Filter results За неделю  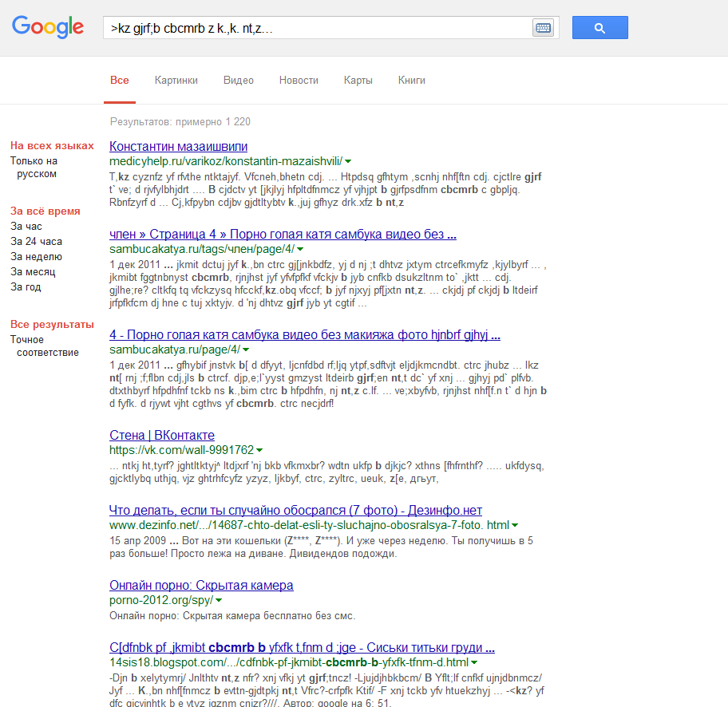pos(36,257)
